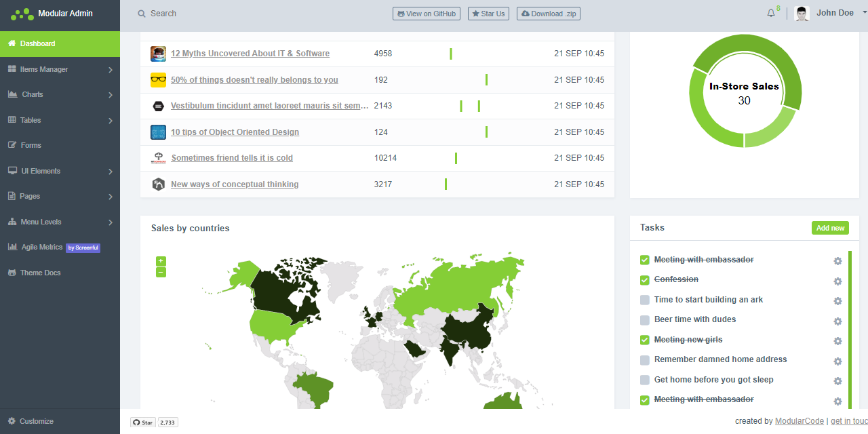The height and width of the screenshot is (434, 868).
Task: Click the Pages document icon
Action: (12, 196)
